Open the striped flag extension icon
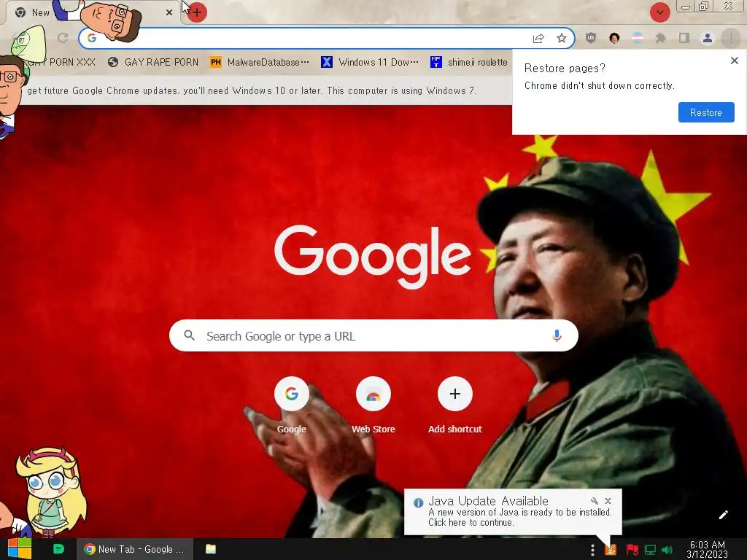 coord(638,38)
